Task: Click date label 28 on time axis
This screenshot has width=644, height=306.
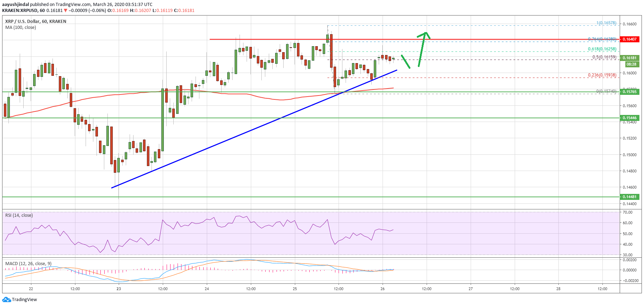Action: point(558,289)
